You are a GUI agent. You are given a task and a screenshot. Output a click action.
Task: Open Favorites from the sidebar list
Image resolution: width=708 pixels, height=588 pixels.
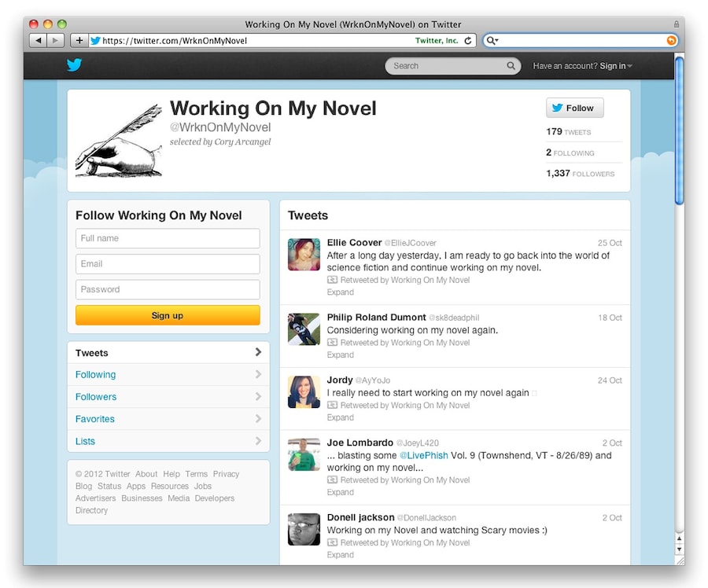(x=95, y=419)
